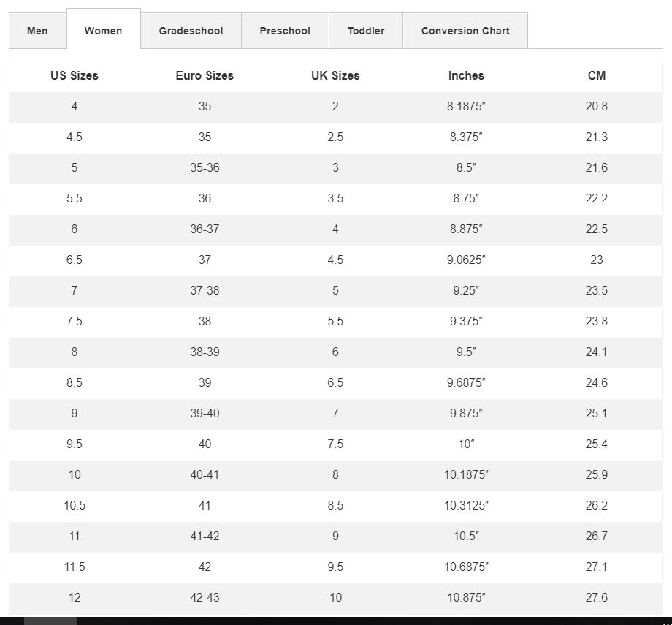Screen dimensions: 672x625
Task: Switch to the Toddler tab
Action: (x=366, y=31)
